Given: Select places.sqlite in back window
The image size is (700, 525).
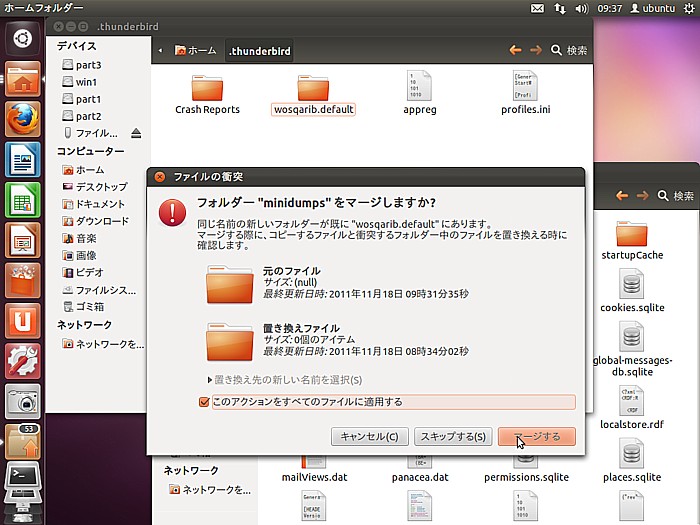Looking at the screenshot, I should tap(632, 461).
